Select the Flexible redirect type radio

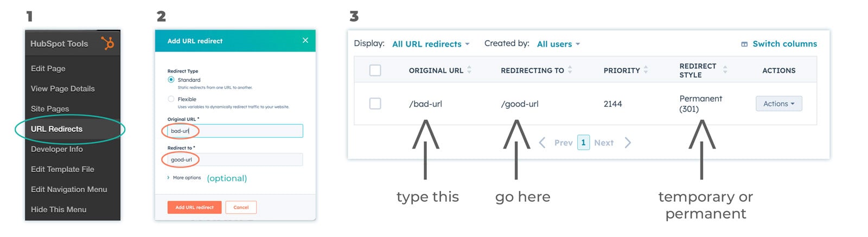[171, 99]
